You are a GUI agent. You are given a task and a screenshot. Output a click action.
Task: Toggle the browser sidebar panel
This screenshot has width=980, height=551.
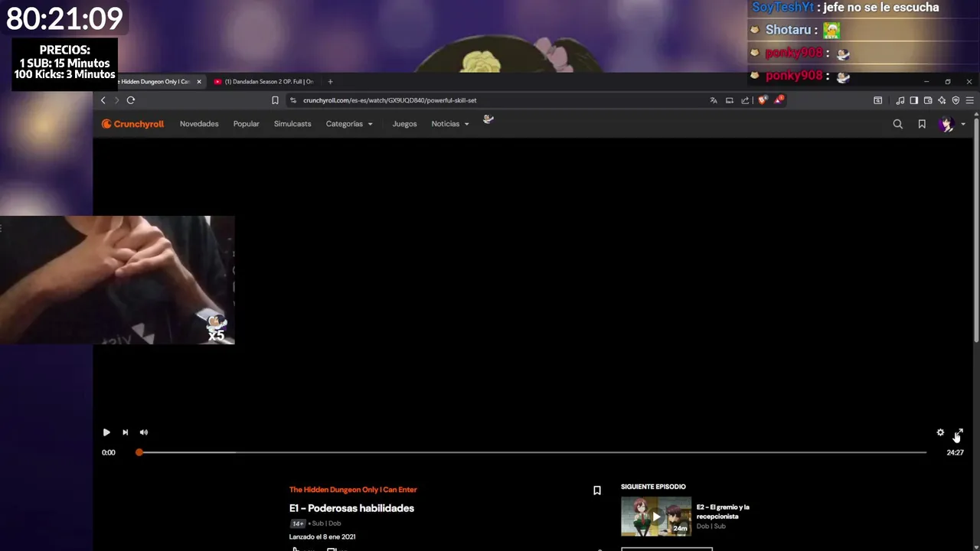[914, 100]
